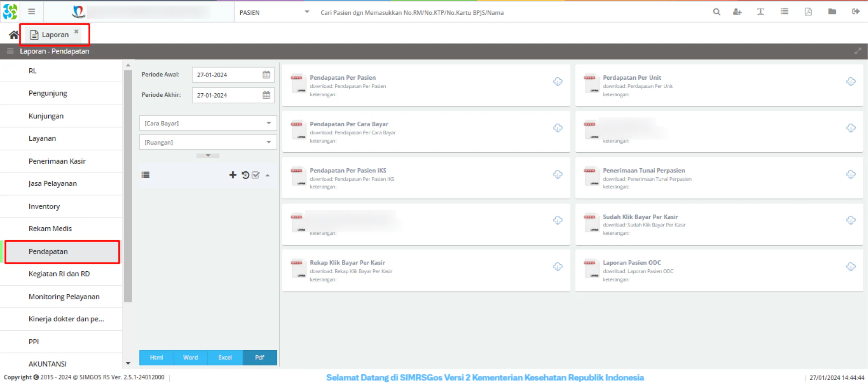Close the Laporan tab

click(x=76, y=31)
